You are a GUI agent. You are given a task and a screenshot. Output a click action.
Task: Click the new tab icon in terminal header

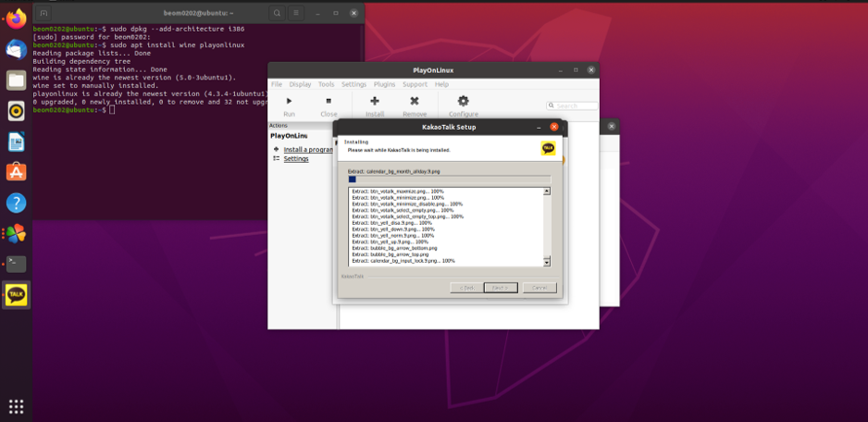coord(44,13)
